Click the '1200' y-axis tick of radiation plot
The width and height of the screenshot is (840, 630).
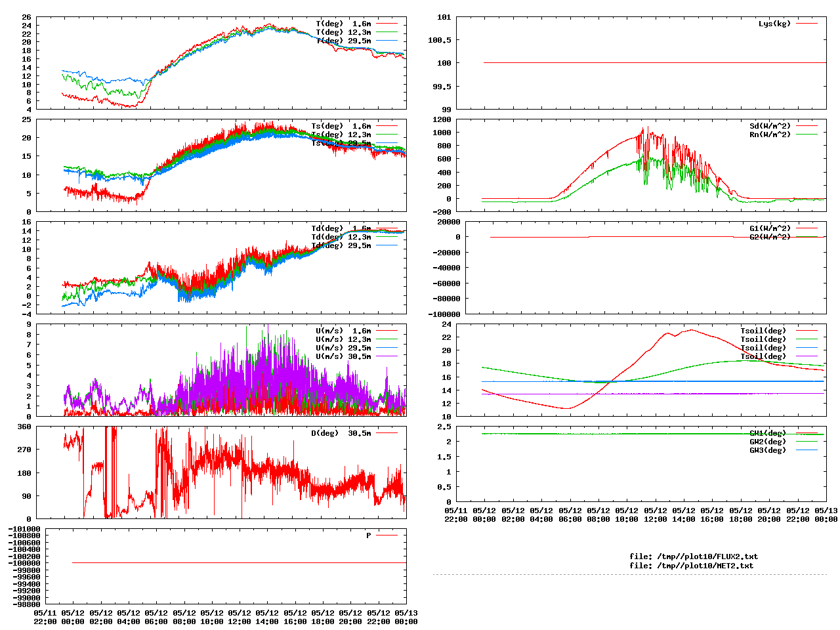(442, 119)
